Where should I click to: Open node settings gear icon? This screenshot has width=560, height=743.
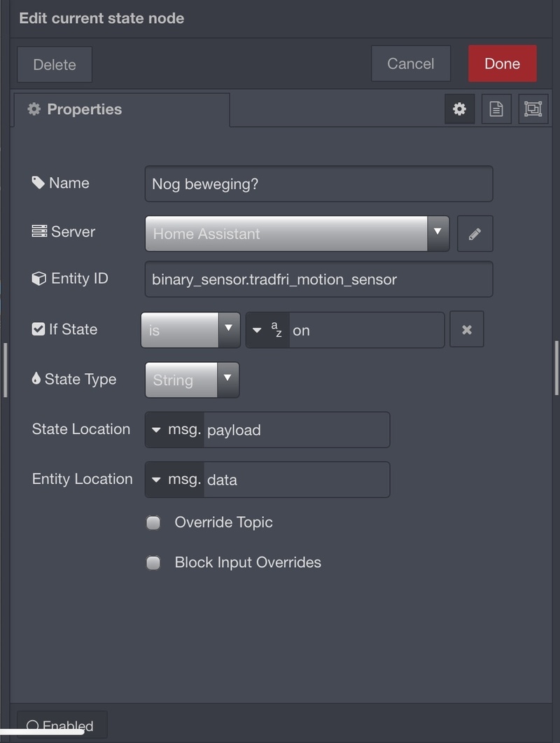[459, 109]
